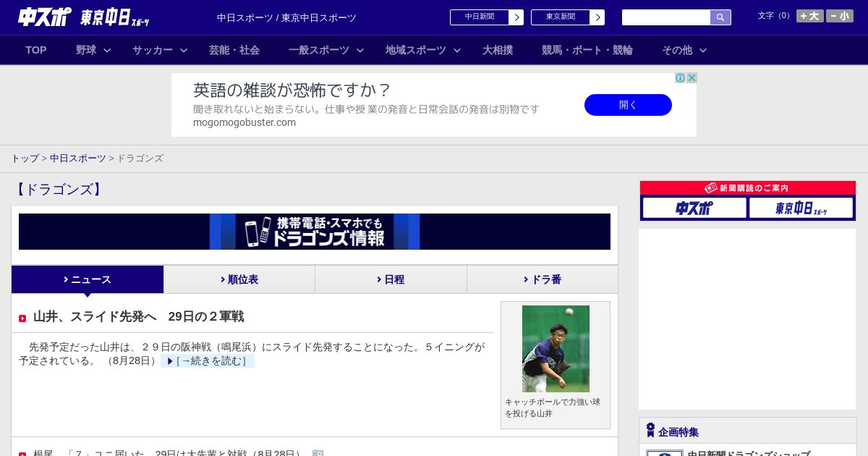Select the ニュース tab
This screenshot has width=868, height=456.
click(x=88, y=279)
